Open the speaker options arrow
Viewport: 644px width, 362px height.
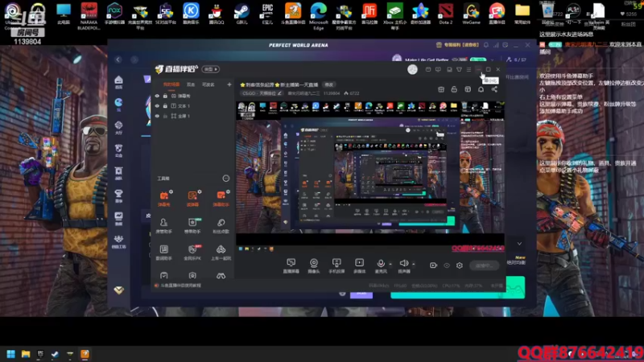(414, 264)
